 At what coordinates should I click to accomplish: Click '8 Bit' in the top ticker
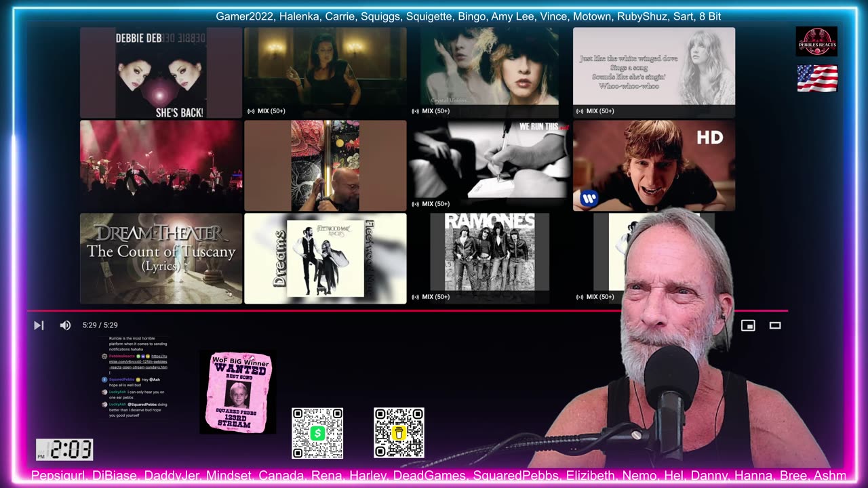(x=710, y=16)
